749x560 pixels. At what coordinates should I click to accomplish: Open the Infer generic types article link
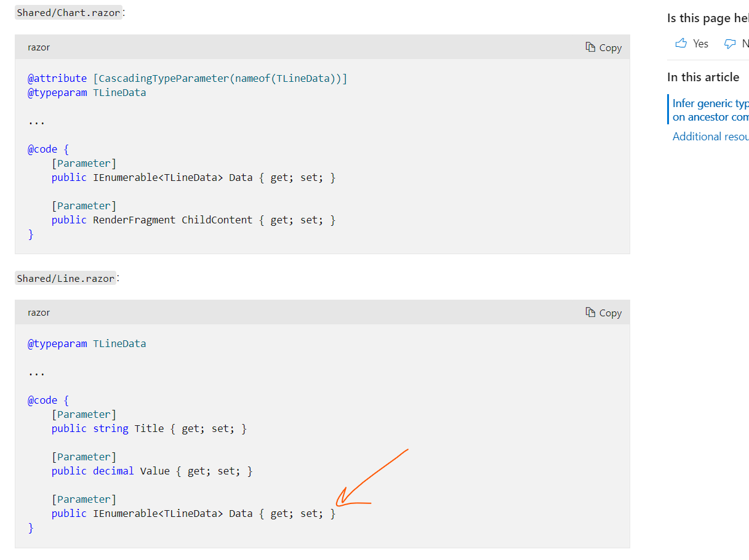pos(711,110)
